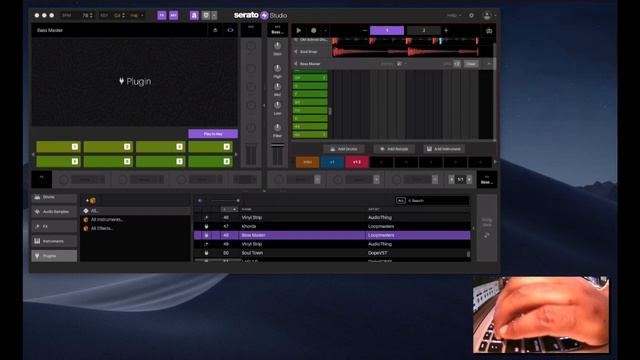Select the All Effects... crate
640x360 pixels.
tap(136, 229)
